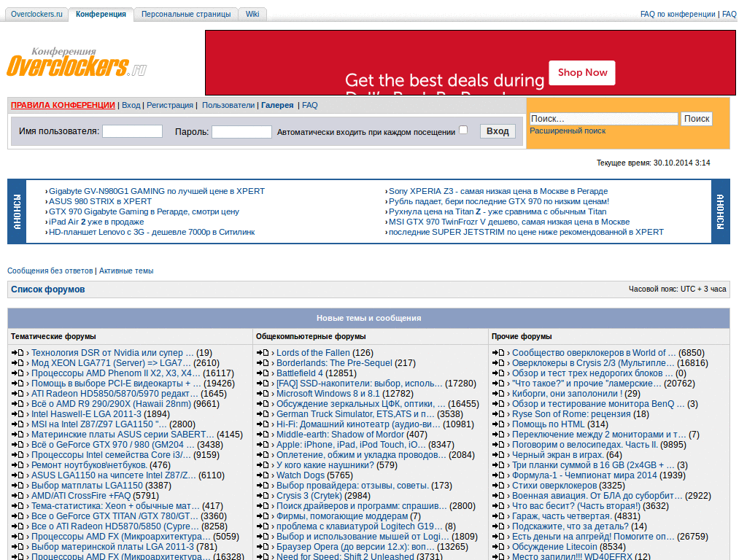Image resolution: width=747 pixels, height=560 pixels.
Task: Click the Поиск search button
Action: 697,119
